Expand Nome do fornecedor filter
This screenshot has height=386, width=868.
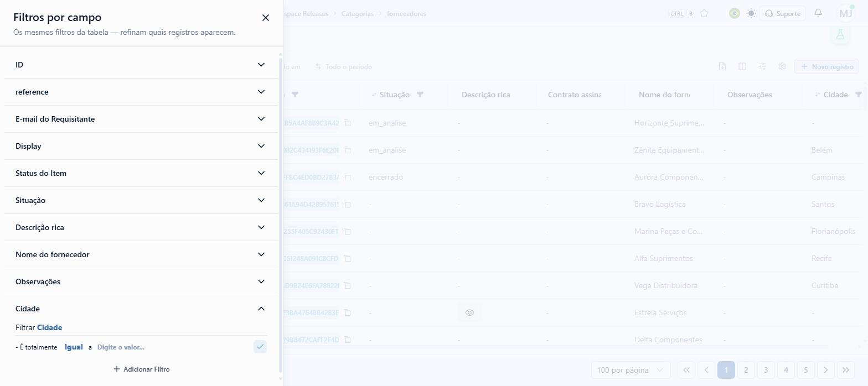click(x=141, y=254)
